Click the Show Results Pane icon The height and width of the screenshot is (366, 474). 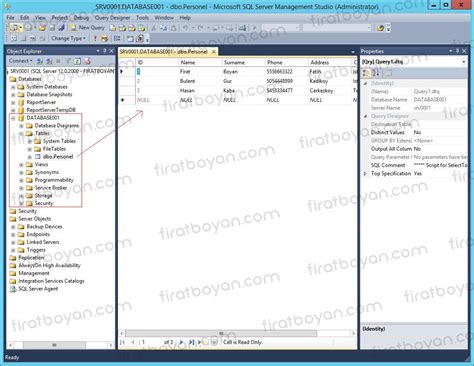point(42,39)
